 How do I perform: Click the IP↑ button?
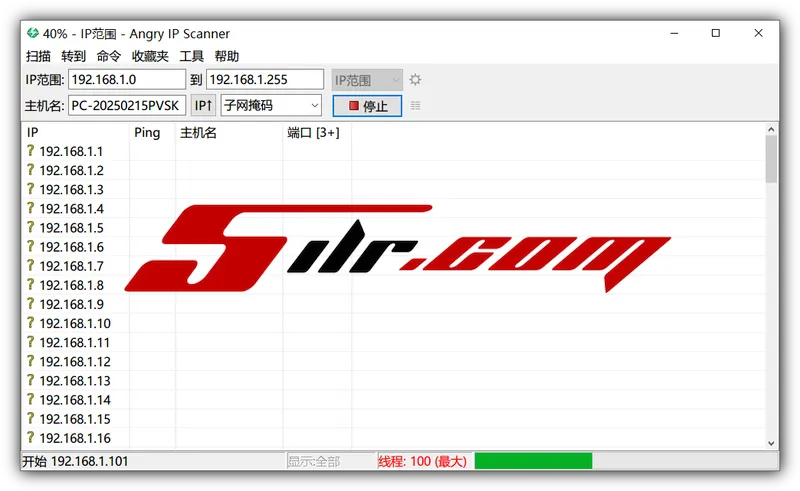[x=203, y=106]
